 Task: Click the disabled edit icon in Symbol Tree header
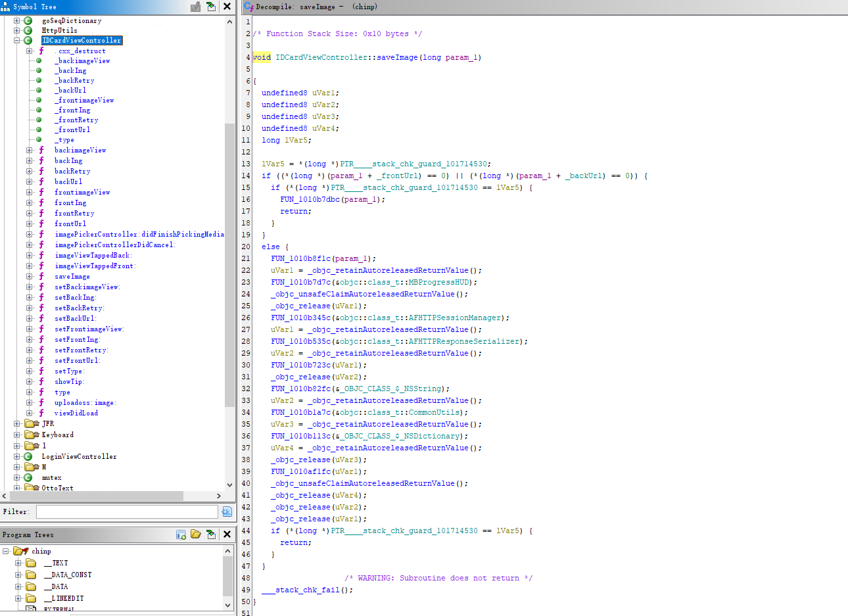[x=195, y=7]
